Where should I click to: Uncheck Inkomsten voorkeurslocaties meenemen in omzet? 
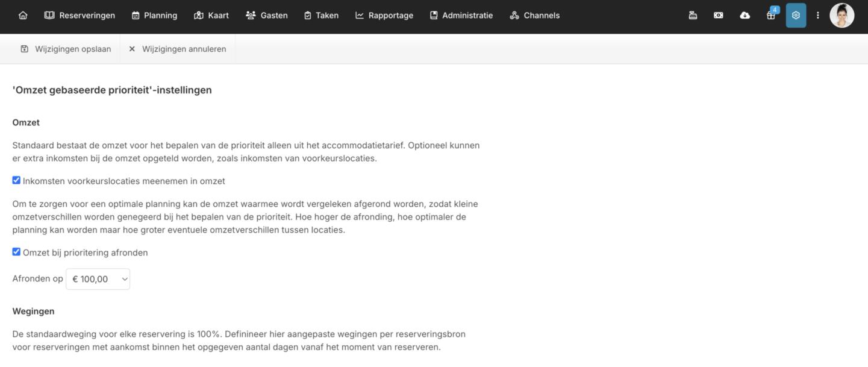point(16,180)
